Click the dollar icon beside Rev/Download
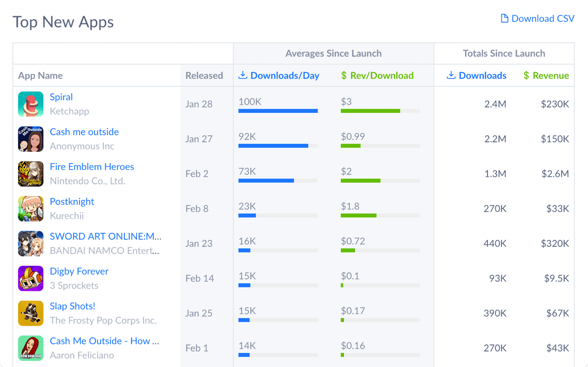 point(344,76)
